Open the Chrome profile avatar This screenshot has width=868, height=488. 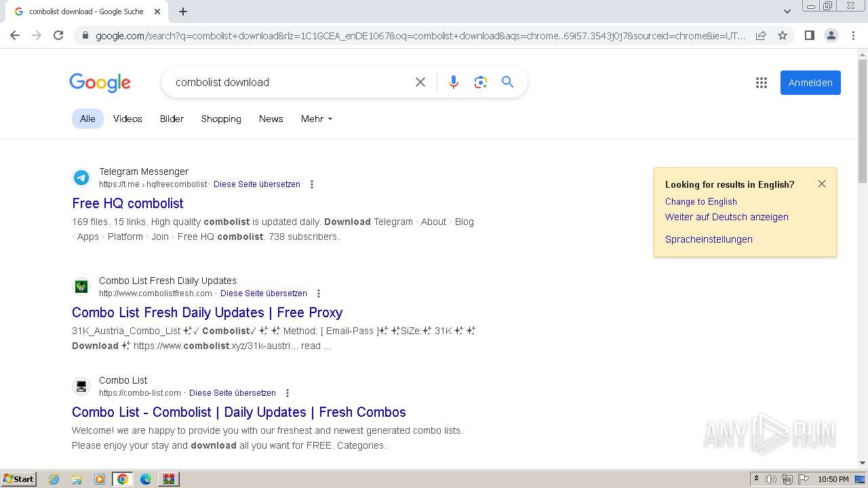pyautogui.click(x=831, y=35)
